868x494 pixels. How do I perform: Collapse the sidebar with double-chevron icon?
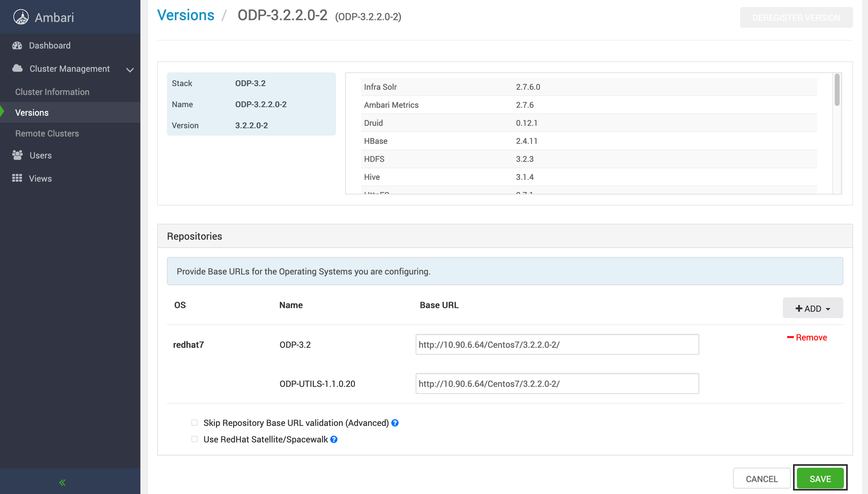coord(62,482)
